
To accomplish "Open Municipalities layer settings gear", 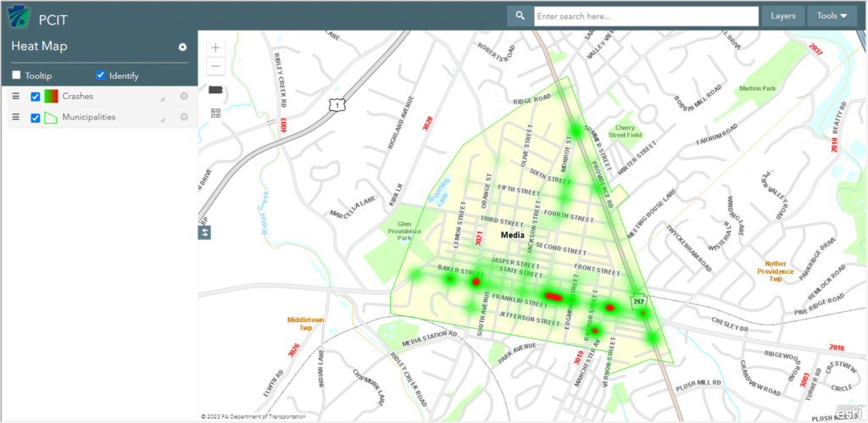I will click(184, 117).
